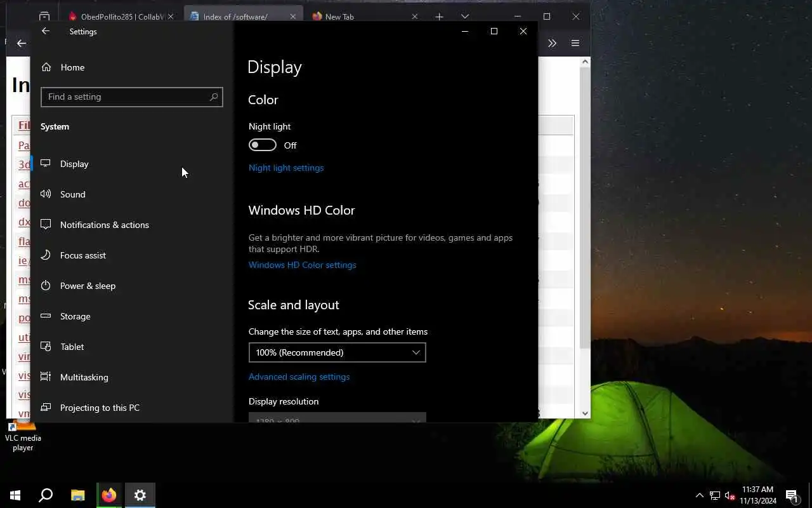812x508 pixels.
Task: Minimize the Settings window
Action: [x=465, y=31]
